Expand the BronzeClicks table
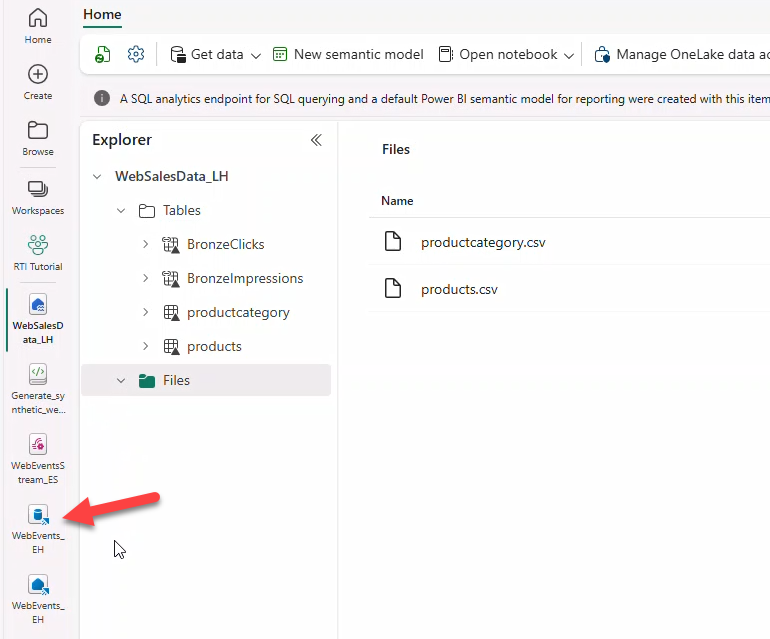Viewport: 770px width, 639px height. coord(145,244)
